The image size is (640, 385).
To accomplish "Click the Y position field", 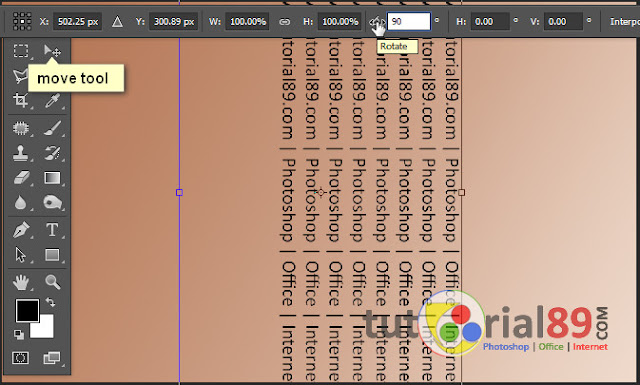I will 173,21.
